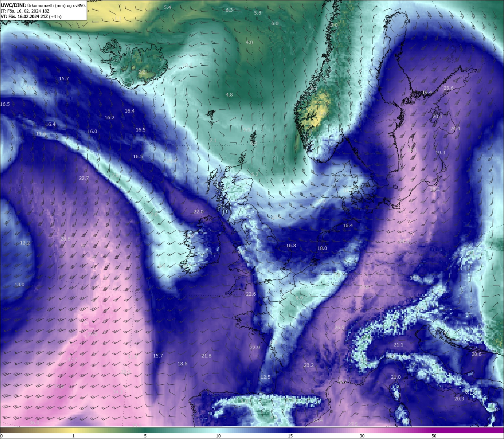Click the 5.8 value label on the map

point(258,13)
